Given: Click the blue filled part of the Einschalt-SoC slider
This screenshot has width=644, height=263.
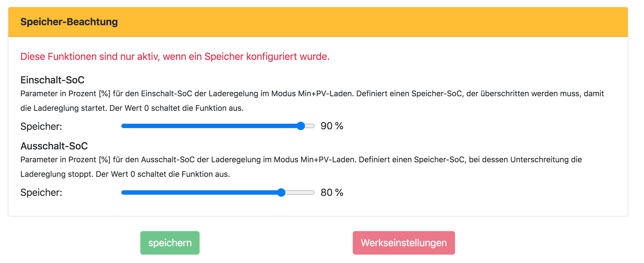Looking at the screenshot, I should 210,126.
